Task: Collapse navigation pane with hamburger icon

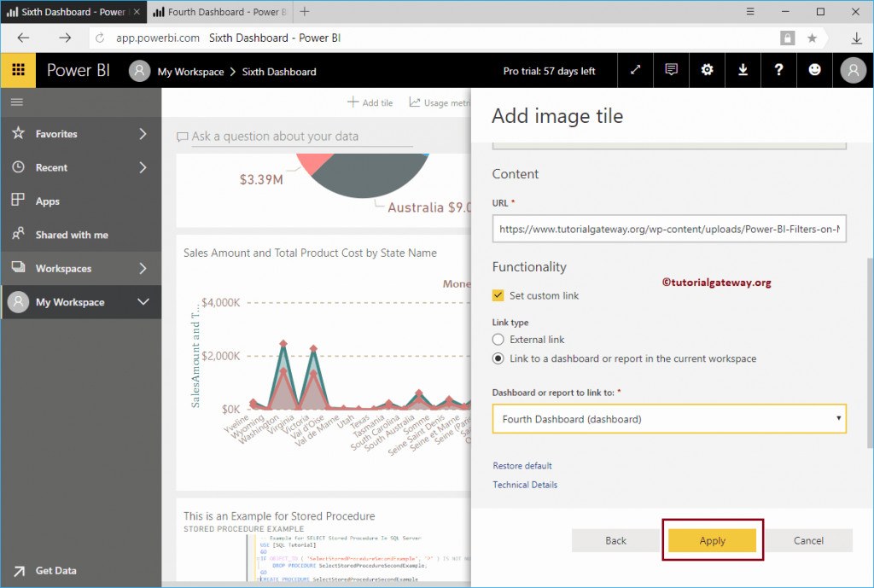Action: [15, 101]
